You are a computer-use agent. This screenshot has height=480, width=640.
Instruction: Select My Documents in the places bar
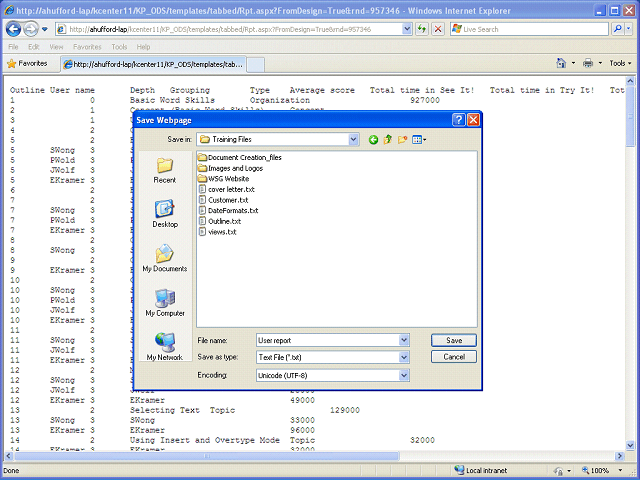pyautogui.click(x=165, y=258)
